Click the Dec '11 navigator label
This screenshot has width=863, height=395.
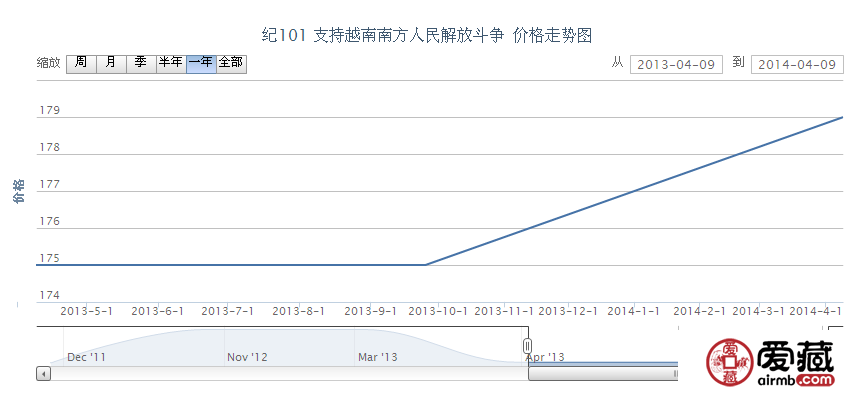86,358
